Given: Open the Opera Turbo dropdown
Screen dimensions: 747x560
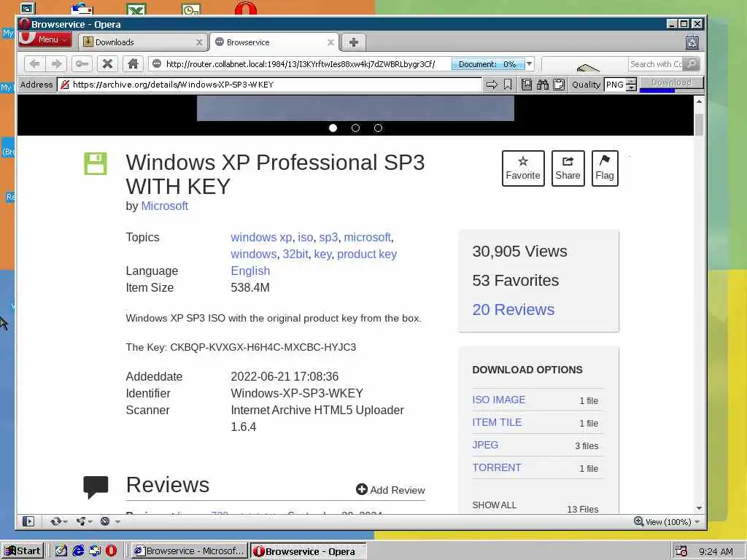Looking at the screenshot, I should pos(109,521).
